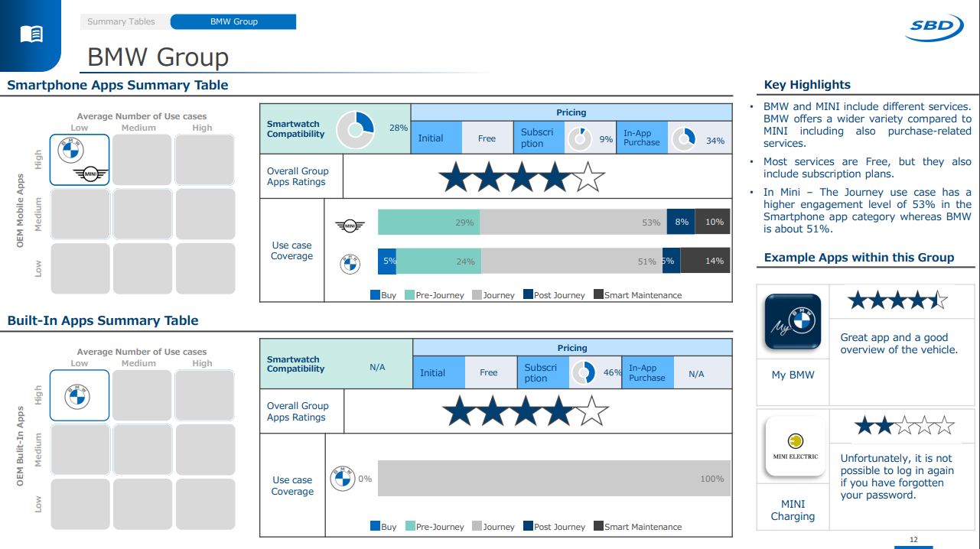
Task: Click the My BMW app name label
Action: coord(793,375)
